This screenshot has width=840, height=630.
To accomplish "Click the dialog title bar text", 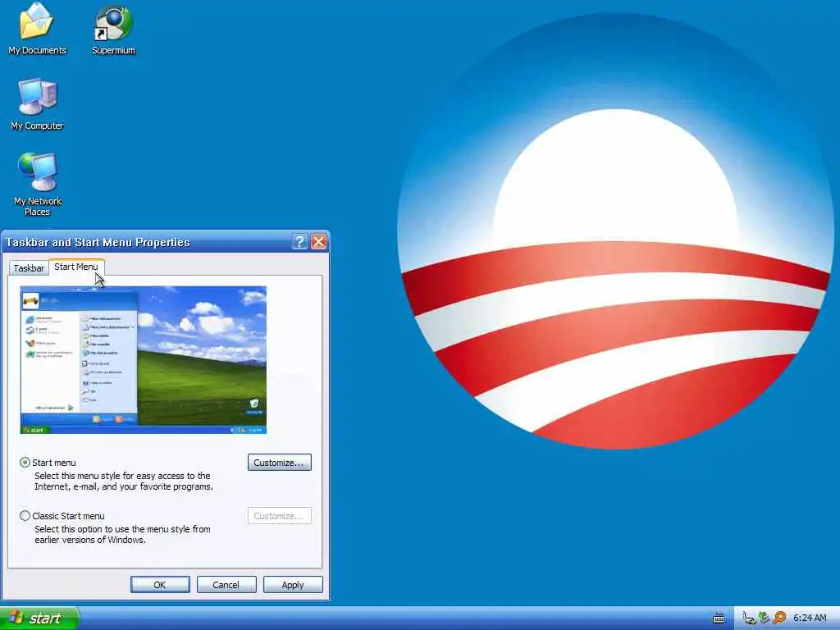I will tap(98, 242).
